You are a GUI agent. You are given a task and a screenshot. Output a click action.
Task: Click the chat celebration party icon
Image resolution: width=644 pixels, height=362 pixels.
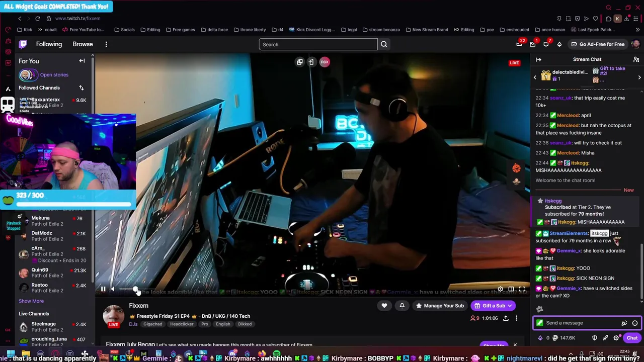point(624,323)
